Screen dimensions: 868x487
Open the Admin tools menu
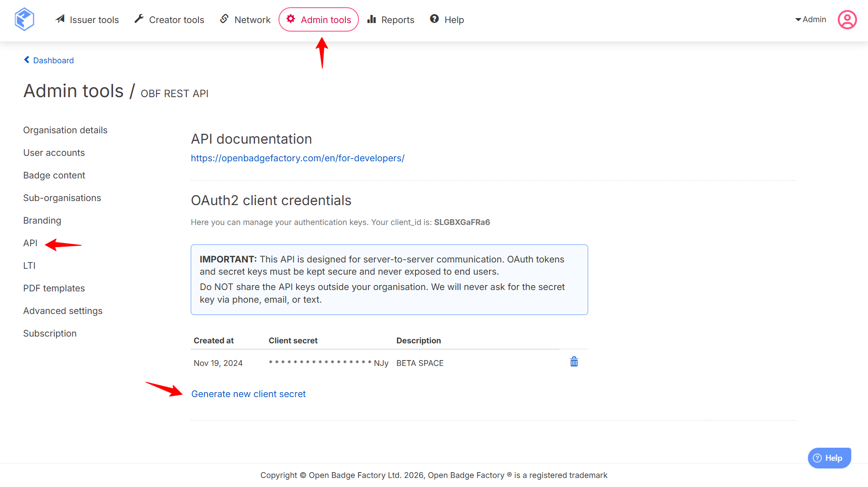[x=319, y=19]
